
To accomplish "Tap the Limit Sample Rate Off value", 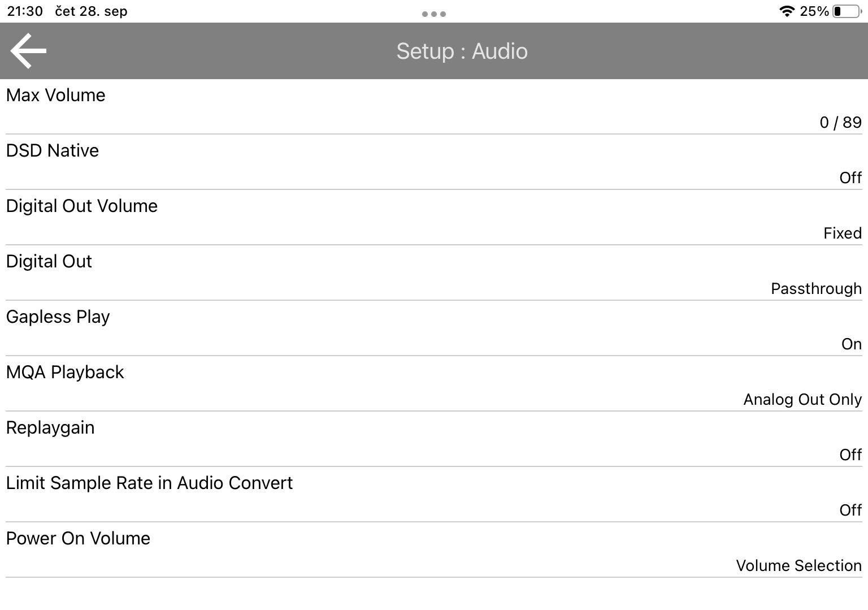I will tap(850, 510).
